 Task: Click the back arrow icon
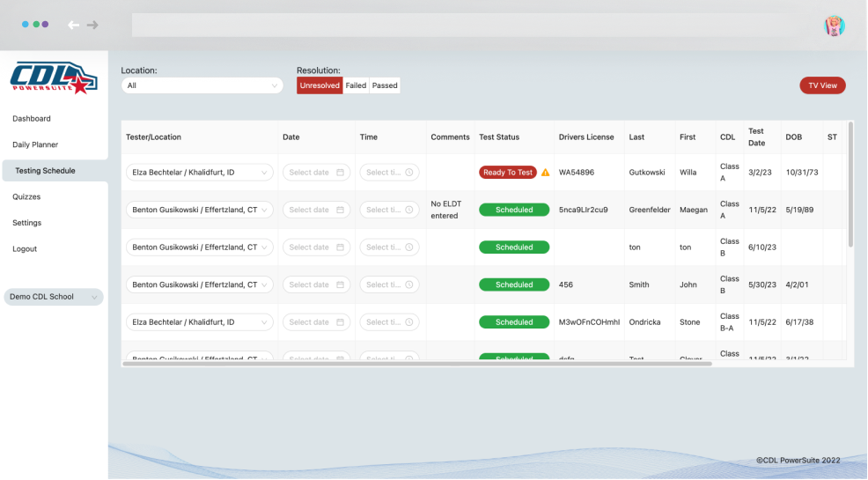point(73,25)
